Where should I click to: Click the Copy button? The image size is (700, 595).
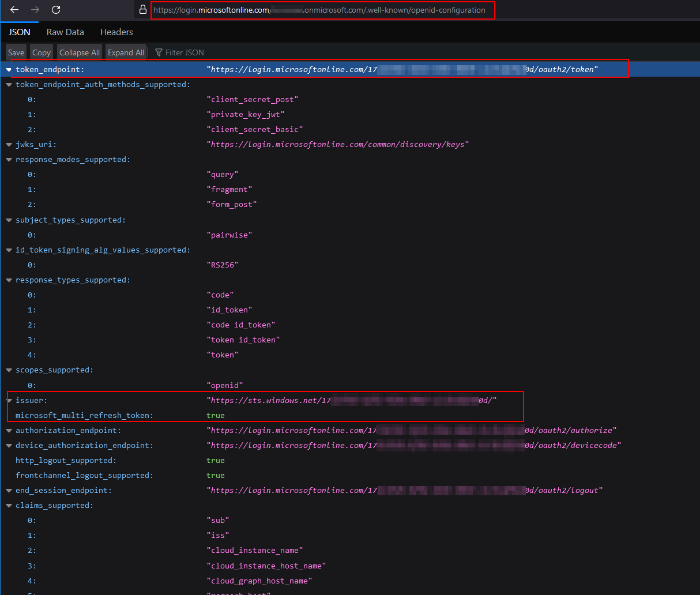(41, 52)
